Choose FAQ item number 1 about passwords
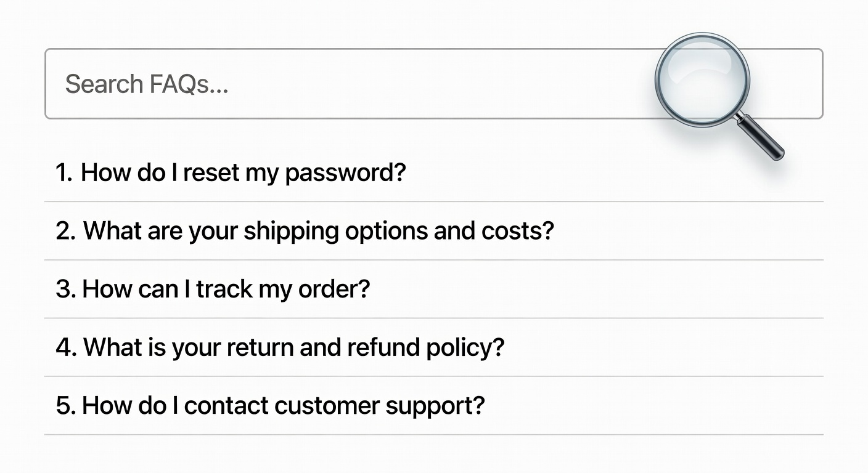This screenshot has height=473, width=868. click(x=231, y=172)
